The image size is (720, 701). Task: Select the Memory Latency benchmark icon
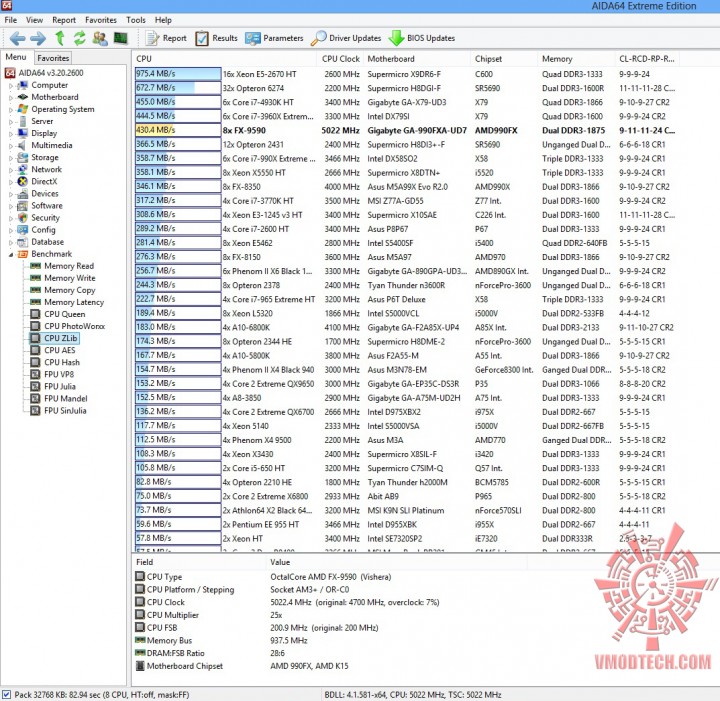(35, 302)
